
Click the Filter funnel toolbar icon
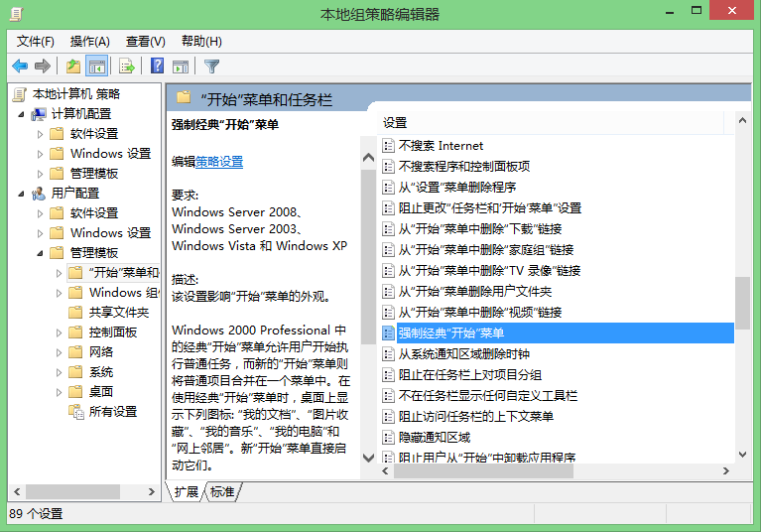(x=211, y=66)
